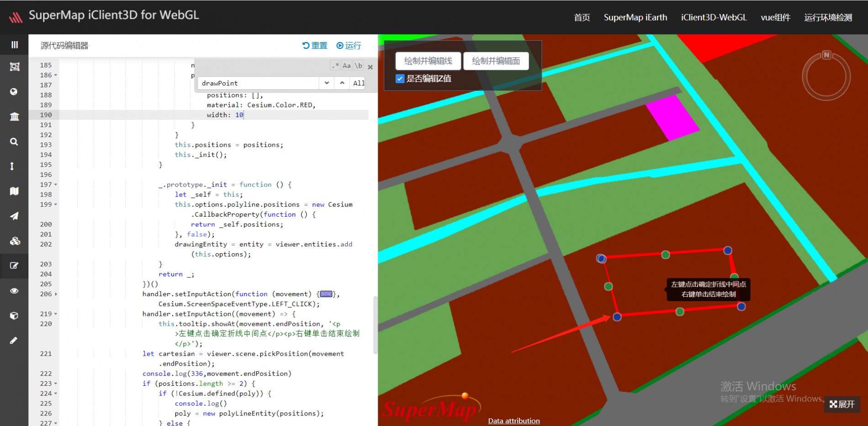Click the 展开 expand button
868x426 pixels.
tap(842, 404)
